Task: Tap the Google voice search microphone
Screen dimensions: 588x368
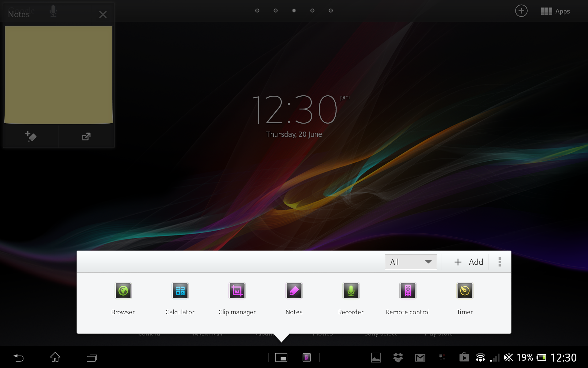Action: pyautogui.click(x=53, y=11)
